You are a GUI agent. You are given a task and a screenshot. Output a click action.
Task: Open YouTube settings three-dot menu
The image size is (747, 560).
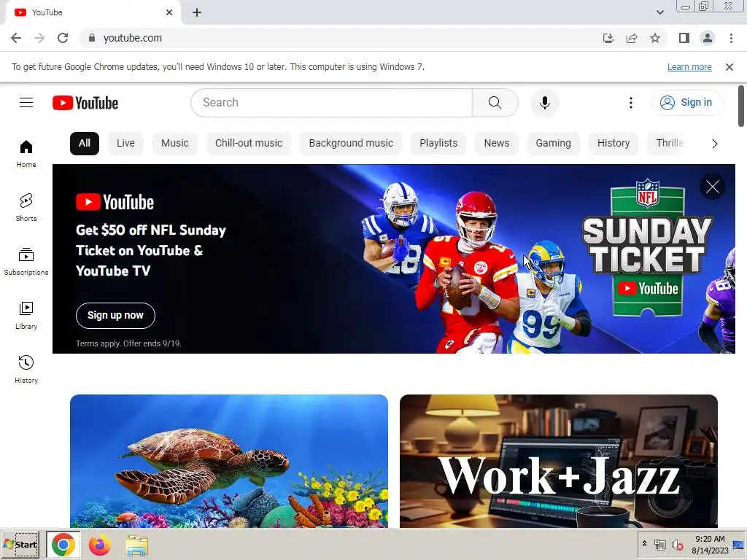pos(631,102)
